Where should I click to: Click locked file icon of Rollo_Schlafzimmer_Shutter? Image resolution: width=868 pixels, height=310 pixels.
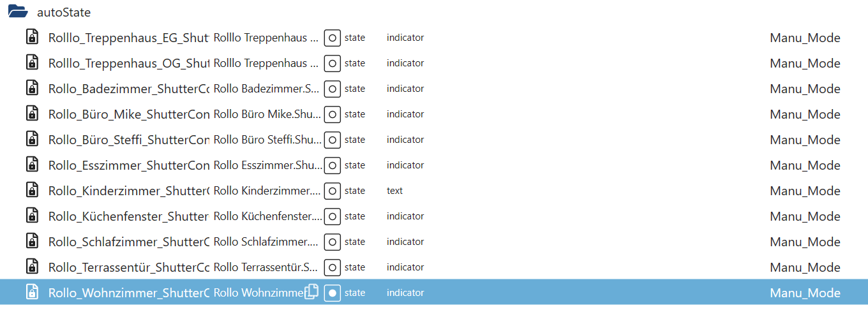(32, 241)
